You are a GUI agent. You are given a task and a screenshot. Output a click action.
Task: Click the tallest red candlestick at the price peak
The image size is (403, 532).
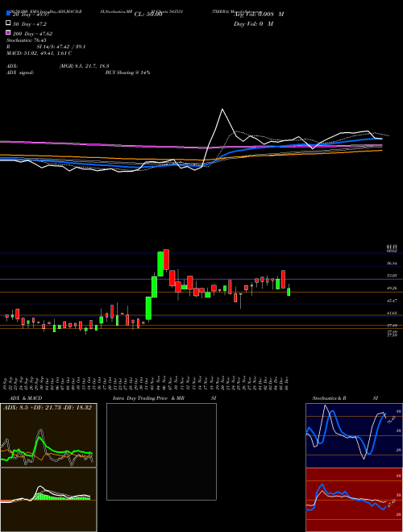click(x=166, y=260)
